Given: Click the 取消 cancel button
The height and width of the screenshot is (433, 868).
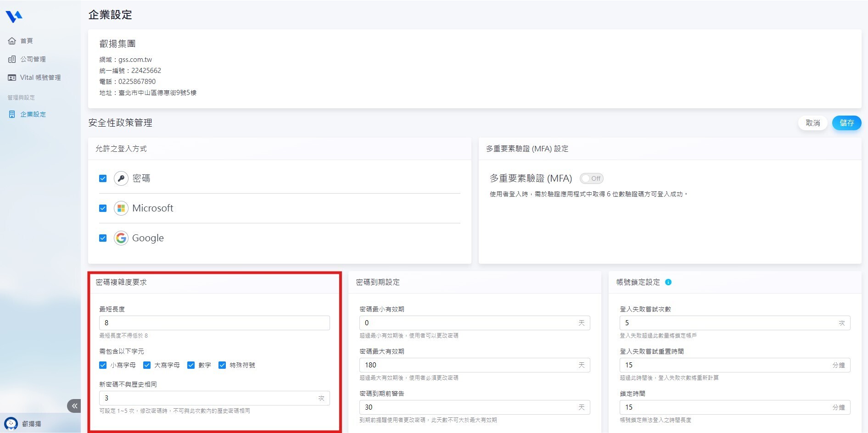Looking at the screenshot, I should 812,123.
